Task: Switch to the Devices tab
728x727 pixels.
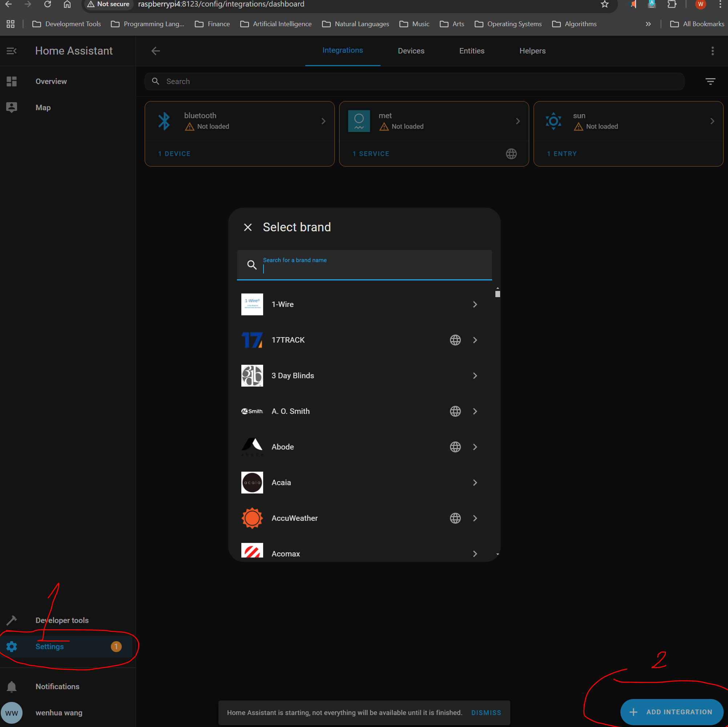Action: tap(411, 51)
